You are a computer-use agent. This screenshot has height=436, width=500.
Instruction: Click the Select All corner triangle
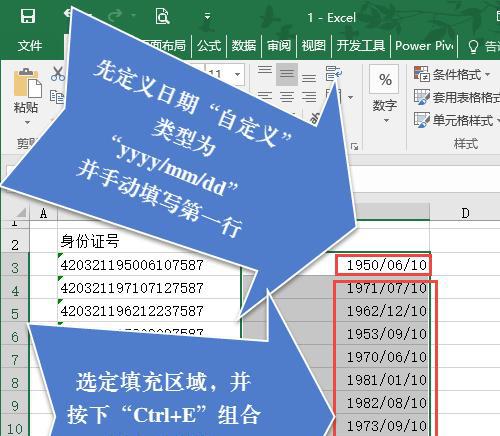tap(21, 213)
